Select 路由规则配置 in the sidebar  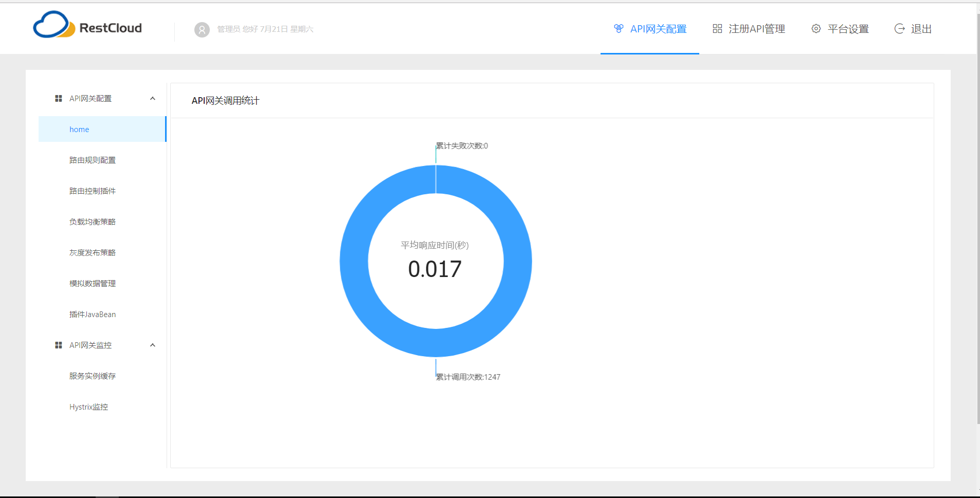point(93,160)
